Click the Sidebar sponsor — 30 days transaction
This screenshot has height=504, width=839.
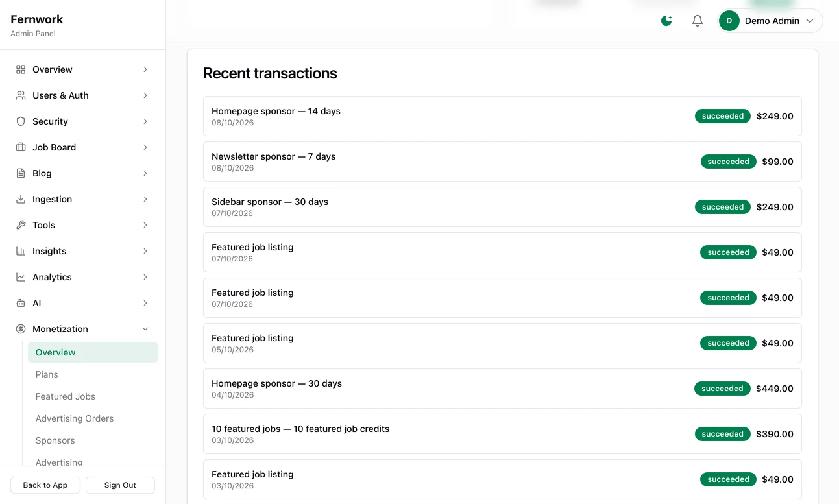[502, 207]
